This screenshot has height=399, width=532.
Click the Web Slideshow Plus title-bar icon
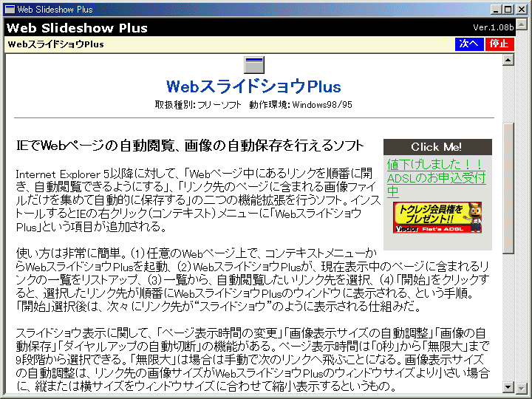10,9
